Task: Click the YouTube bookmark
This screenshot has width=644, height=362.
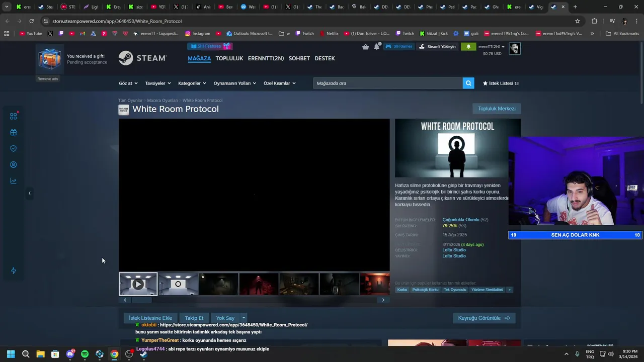Action: [31, 34]
